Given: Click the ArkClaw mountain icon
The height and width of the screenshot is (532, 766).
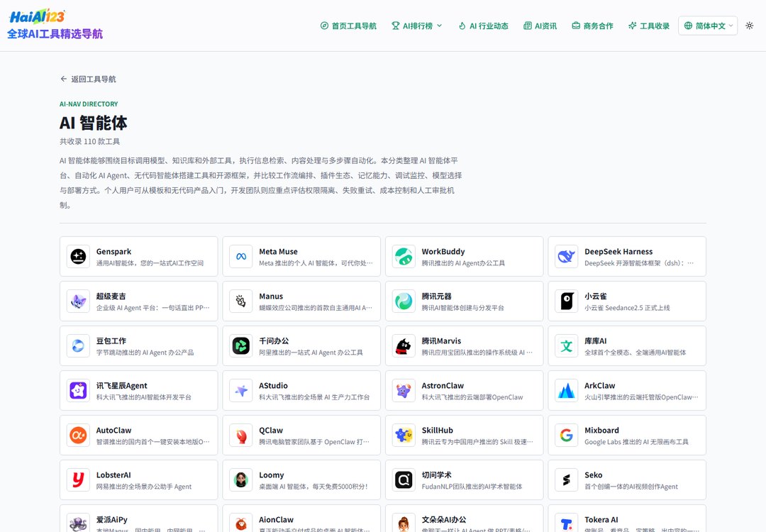Looking at the screenshot, I should [566, 391].
